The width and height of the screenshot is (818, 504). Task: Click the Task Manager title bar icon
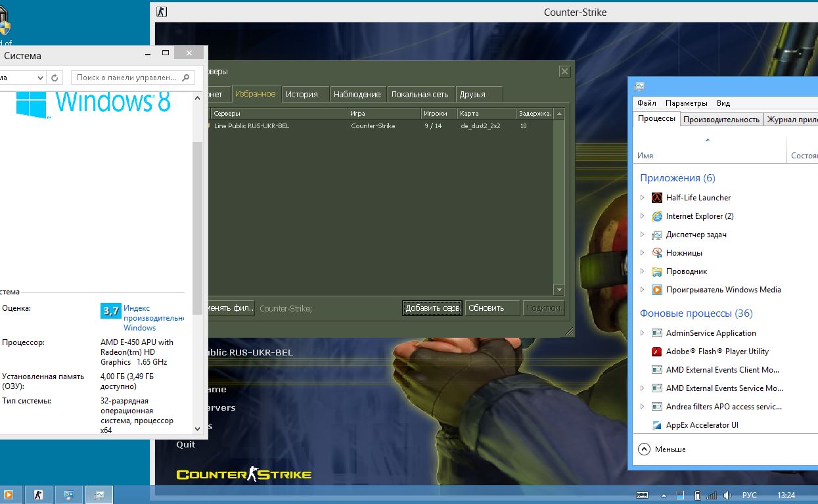click(x=639, y=86)
